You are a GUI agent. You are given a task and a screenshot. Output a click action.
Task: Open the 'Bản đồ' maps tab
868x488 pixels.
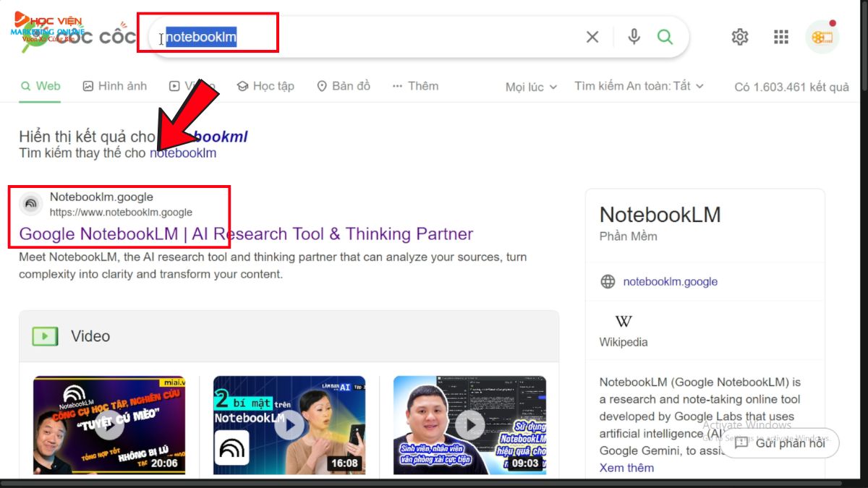pos(344,86)
